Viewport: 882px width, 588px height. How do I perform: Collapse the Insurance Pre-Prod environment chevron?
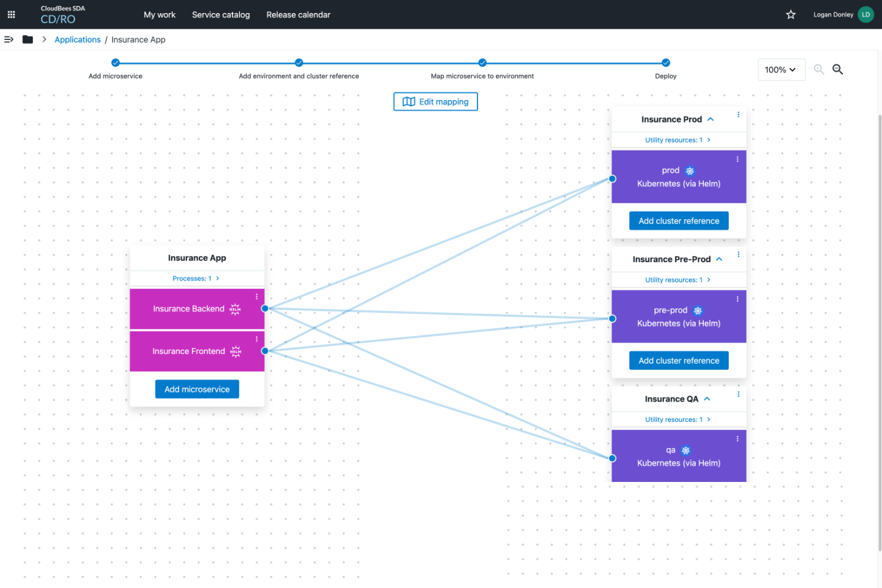[x=719, y=259]
